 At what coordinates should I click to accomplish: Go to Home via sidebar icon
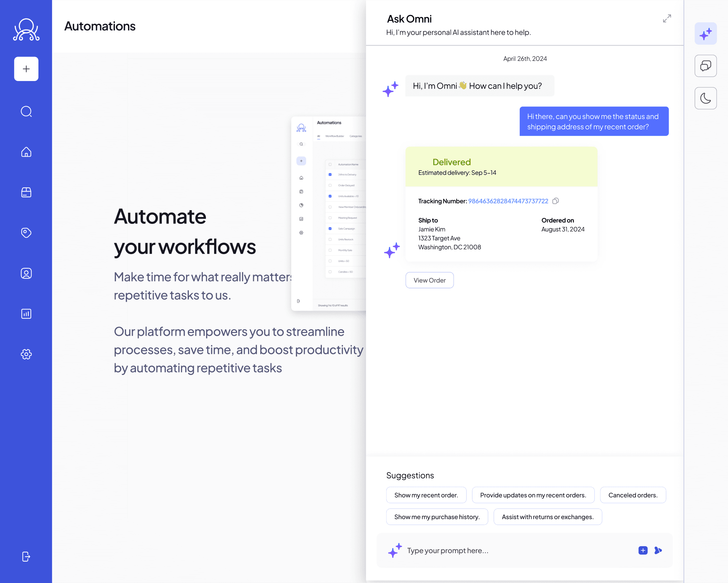pos(26,152)
